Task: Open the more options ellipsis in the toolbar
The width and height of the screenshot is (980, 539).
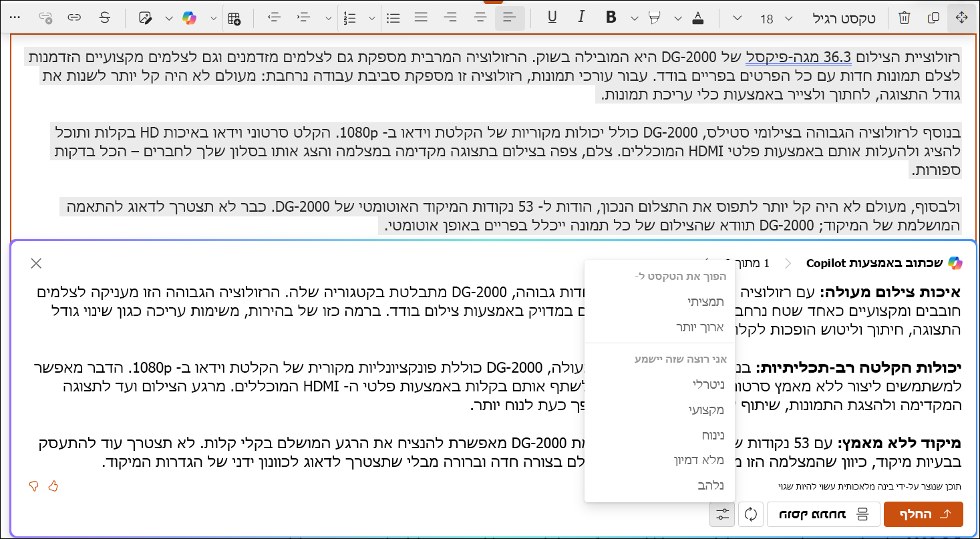Action: tap(16, 18)
